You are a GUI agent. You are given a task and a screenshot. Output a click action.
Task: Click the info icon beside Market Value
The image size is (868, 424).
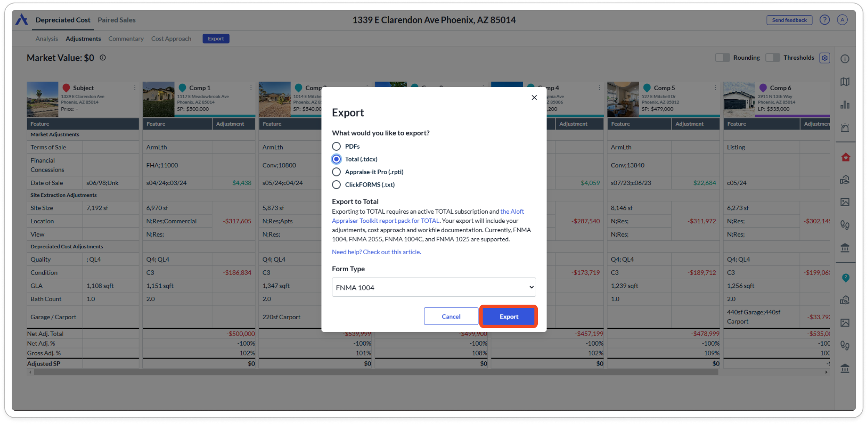pyautogui.click(x=103, y=58)
